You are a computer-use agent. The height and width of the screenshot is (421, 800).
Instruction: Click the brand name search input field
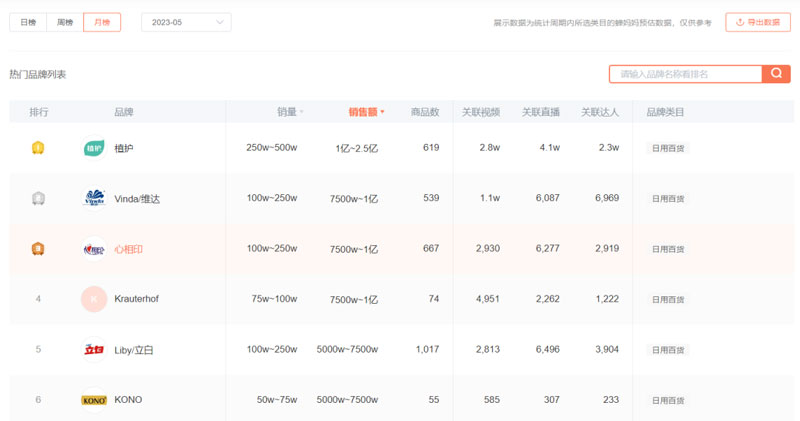tap(685, 74)
